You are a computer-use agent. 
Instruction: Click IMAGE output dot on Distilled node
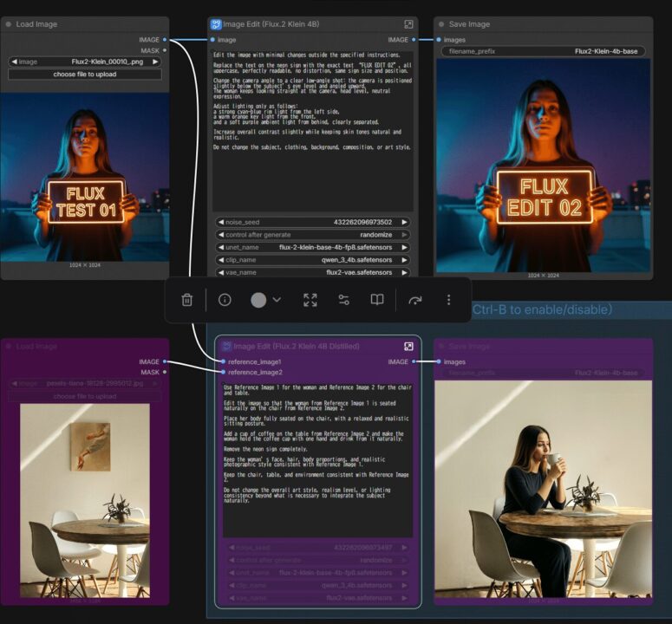pos(414,361)
